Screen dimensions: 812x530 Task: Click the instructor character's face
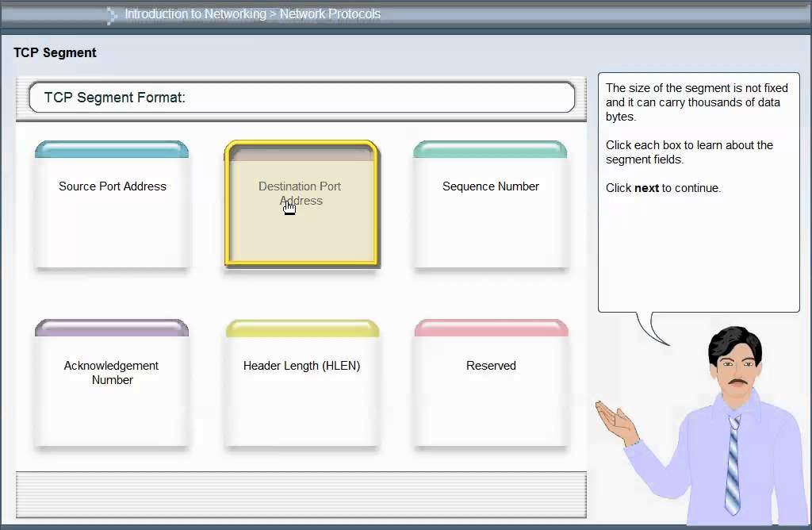coord(736,373)
